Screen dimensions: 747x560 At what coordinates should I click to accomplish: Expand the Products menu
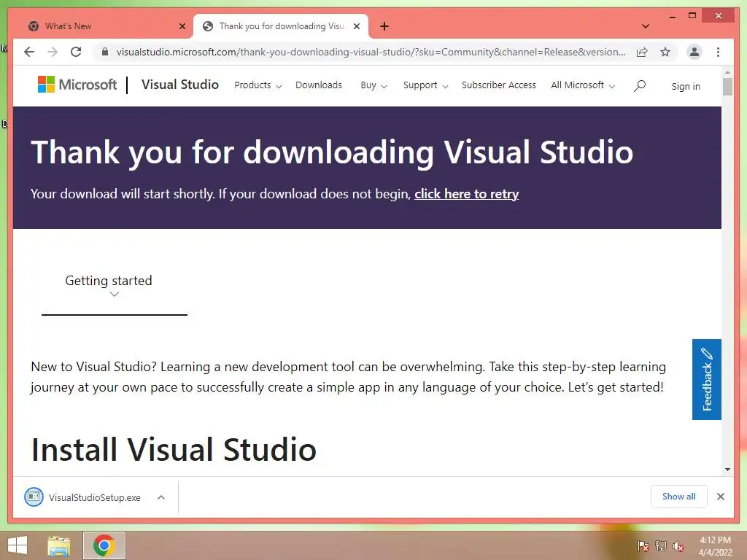coord(258,85)
